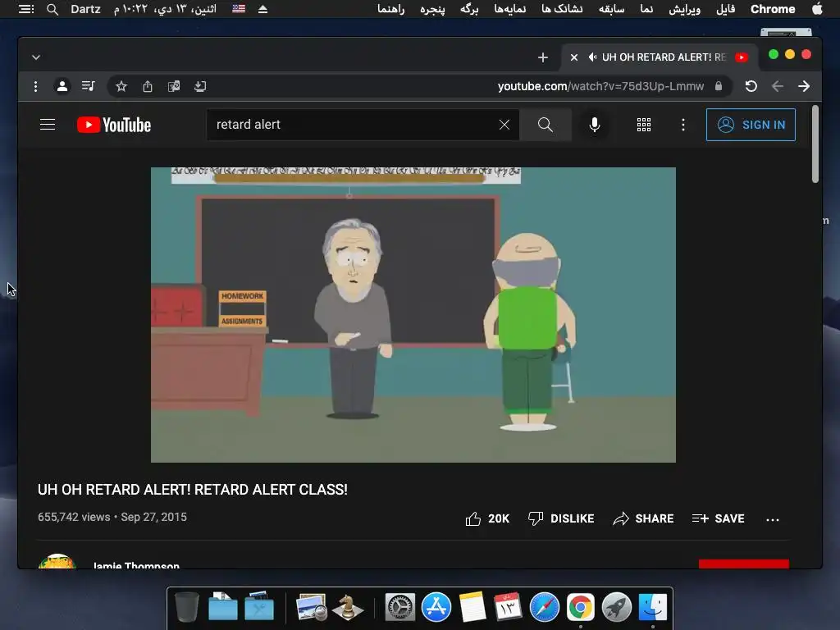Save the video to a playlist
The width and height of the screenshot is (840, 630).
pyautogui.click(x=718, y=518)
